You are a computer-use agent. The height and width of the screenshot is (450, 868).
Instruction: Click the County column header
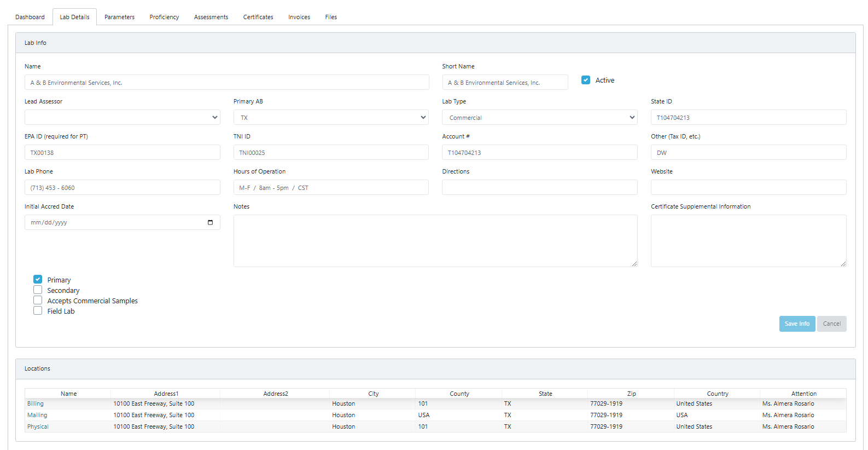pyautogui.click(x=459, y=394)
